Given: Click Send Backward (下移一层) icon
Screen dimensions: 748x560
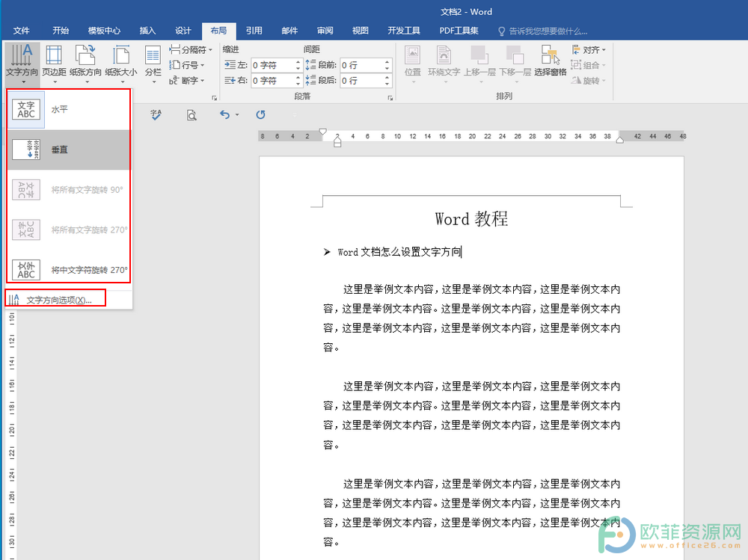Looking at the screenshot, I should pos(515,64).
